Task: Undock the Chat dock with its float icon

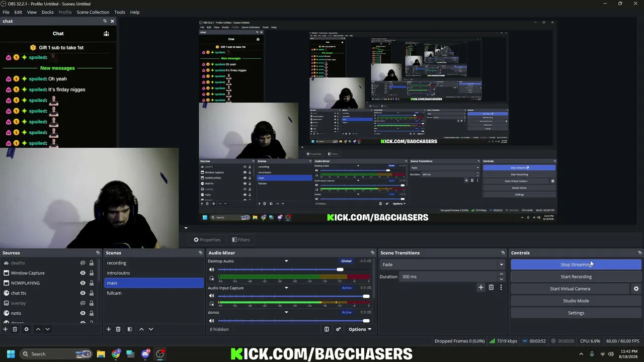Action: click(105, 21)
